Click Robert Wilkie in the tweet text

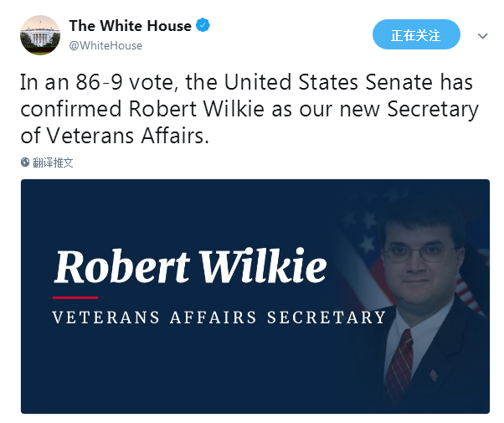click(197, 109)
